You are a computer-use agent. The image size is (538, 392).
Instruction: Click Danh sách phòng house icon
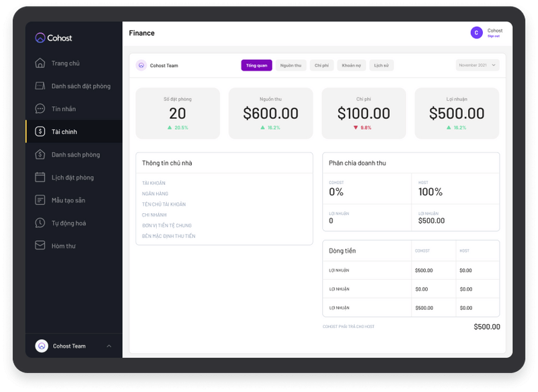pos(40,155)
